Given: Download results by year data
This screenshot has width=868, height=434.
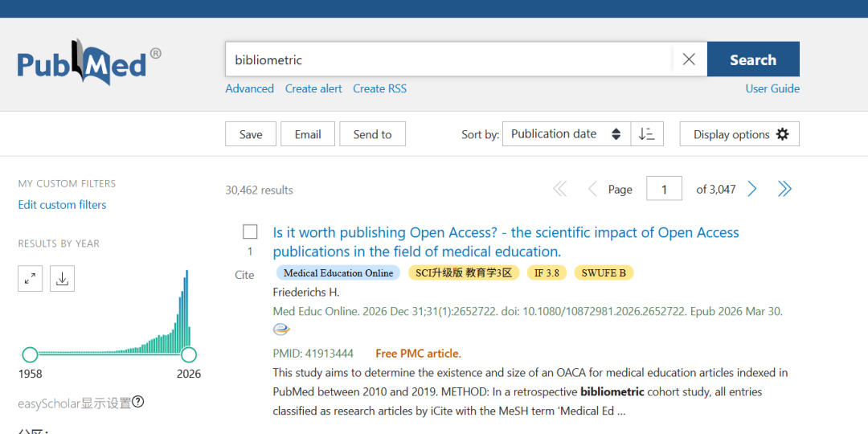Looking at the screenshot, I should [x=63, y=278].
